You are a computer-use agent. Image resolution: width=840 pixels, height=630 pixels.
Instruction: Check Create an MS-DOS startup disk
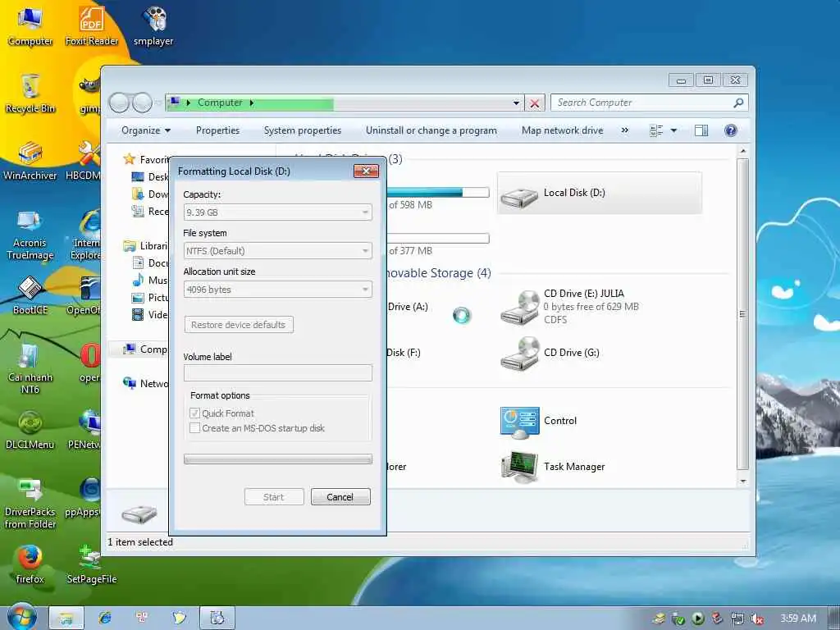195,427
